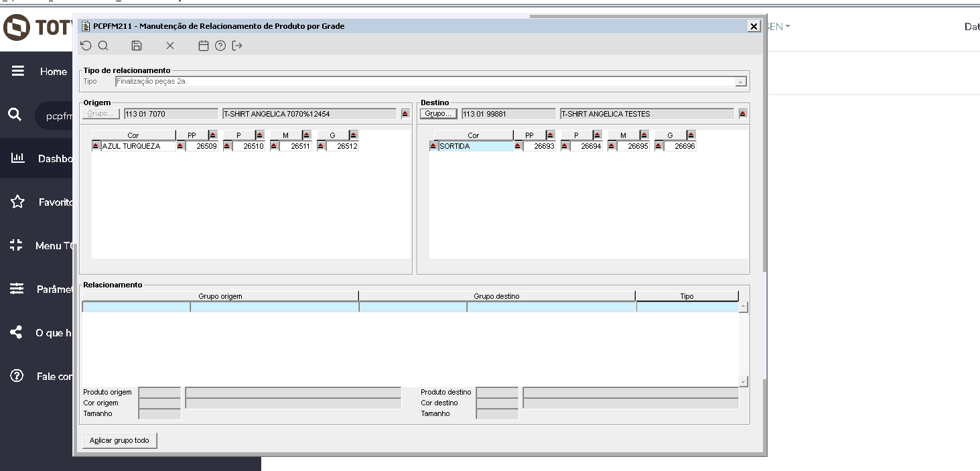This screenshot has width=980, height=471.
Task: Click Origem G column header arrow
Action: 353,135
